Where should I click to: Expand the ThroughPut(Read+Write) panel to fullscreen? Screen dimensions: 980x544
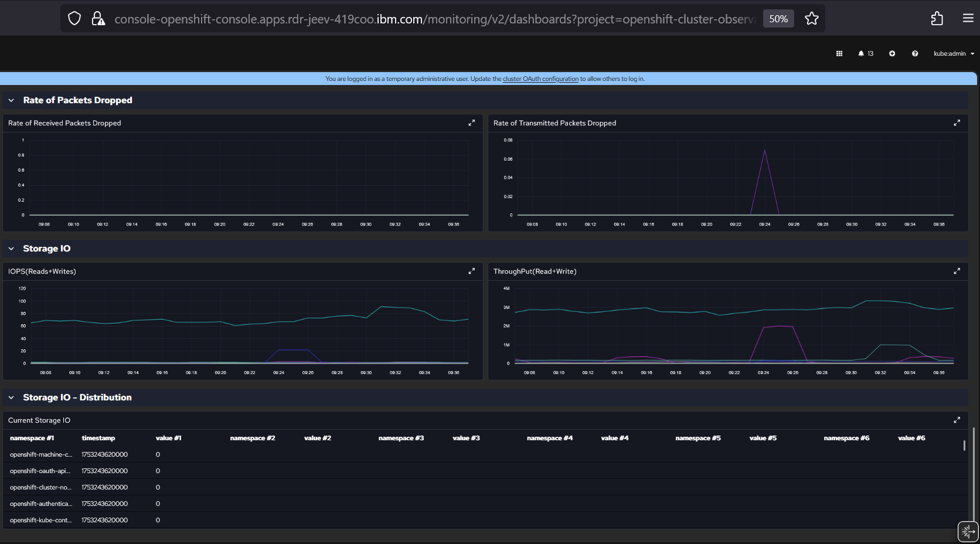[957, 271]
